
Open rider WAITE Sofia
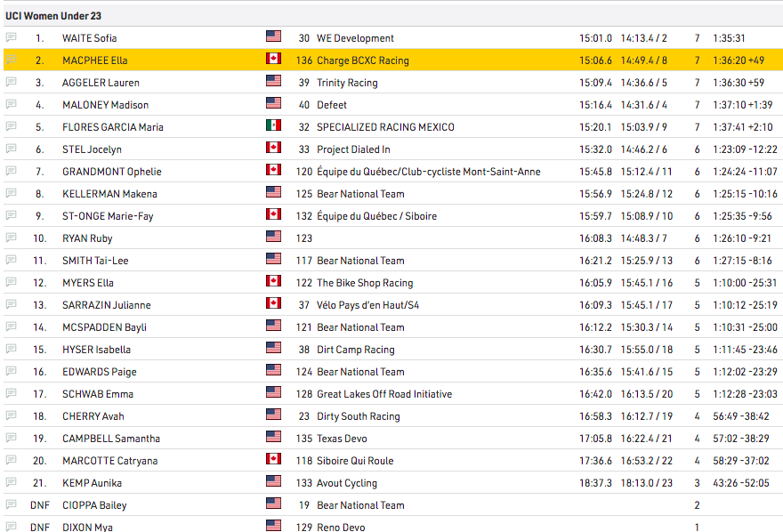pos(89,38)
